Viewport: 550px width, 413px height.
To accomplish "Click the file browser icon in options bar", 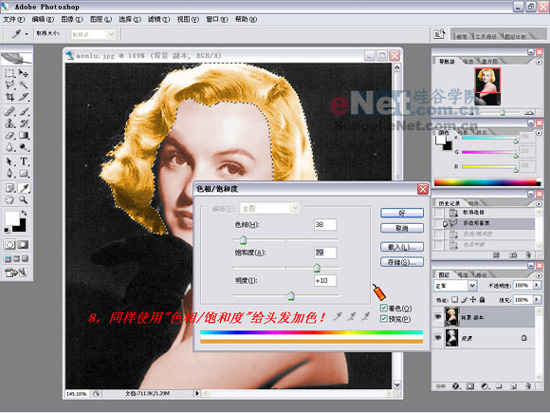I will pyautogui.click(x=439, y=34).
